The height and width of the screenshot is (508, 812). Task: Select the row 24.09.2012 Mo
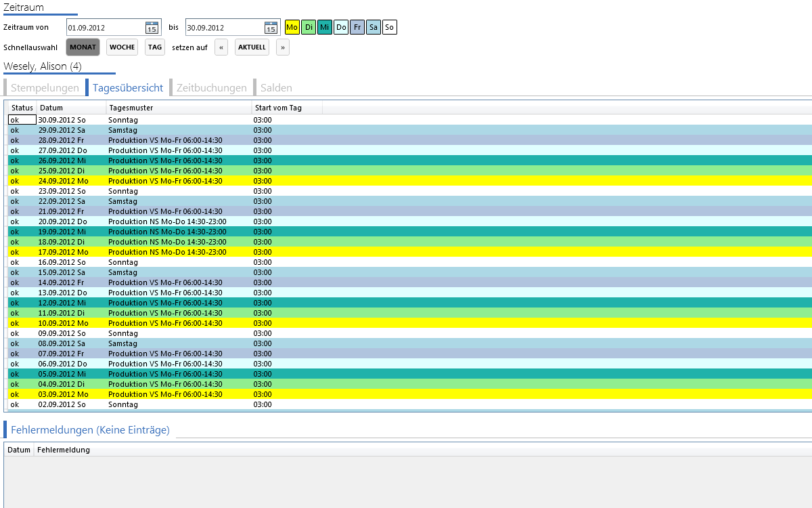click(x=410, y=181)
